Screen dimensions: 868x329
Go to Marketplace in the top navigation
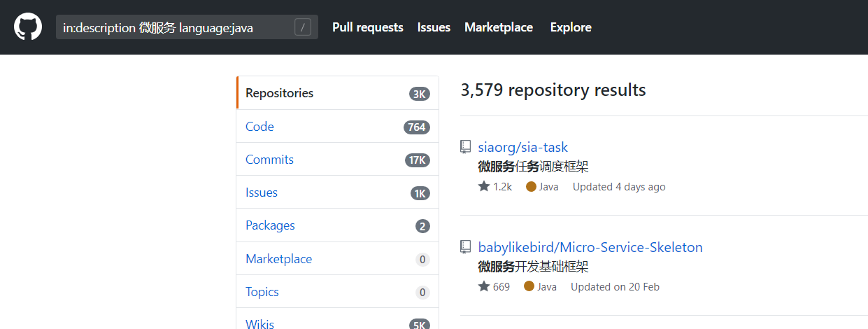point(499,27)
